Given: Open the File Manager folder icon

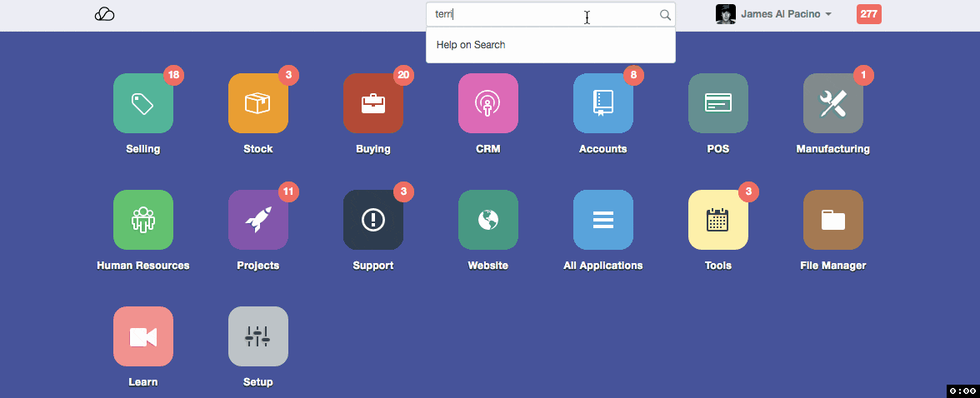Looking at the screenshot, I should point(833,220).
